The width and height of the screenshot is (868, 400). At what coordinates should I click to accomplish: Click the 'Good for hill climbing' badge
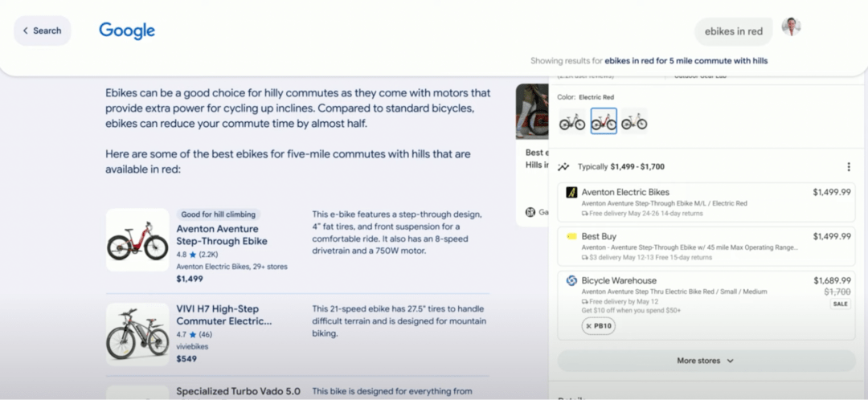tap(219, 214)
